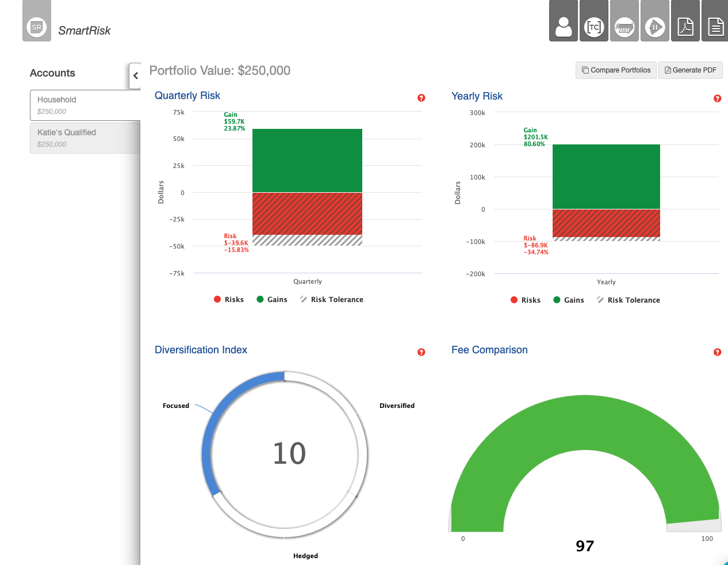This screenshot has height=565, width=728.
Task: Open Diversification Index help icon
Action: pos(421,352)
